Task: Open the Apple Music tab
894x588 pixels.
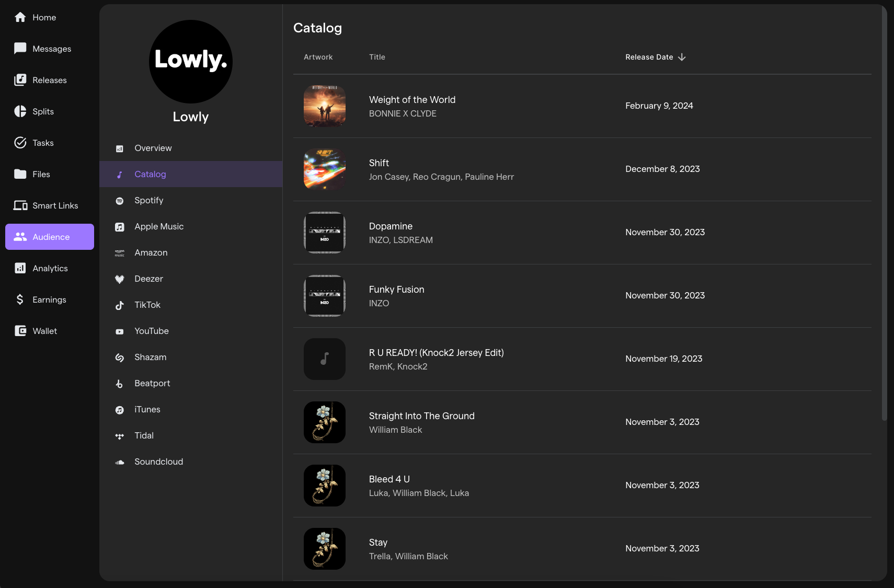Action: point(191,226)
